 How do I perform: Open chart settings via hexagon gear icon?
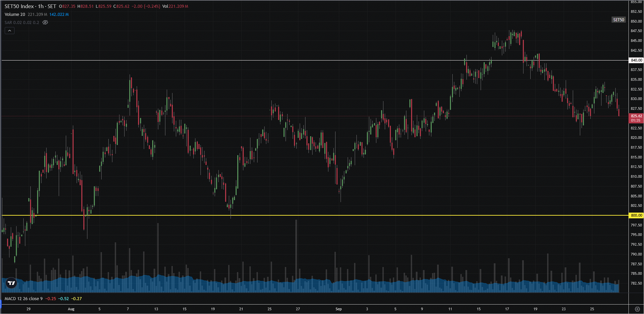point(637,309)
